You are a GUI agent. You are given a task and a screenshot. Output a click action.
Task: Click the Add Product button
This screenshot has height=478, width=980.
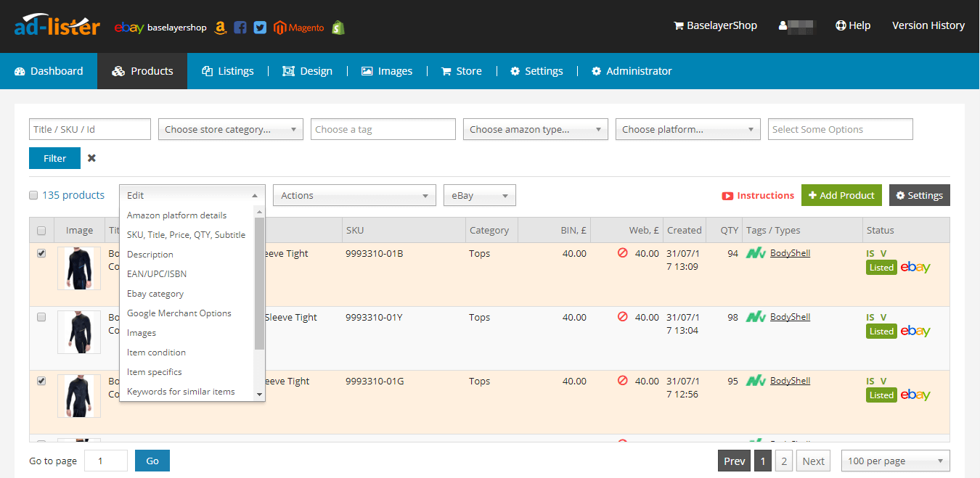(x=841, y=194)
